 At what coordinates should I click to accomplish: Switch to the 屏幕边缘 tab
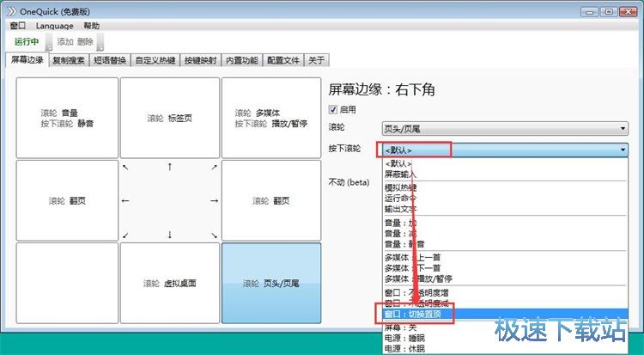click(27, 59)
